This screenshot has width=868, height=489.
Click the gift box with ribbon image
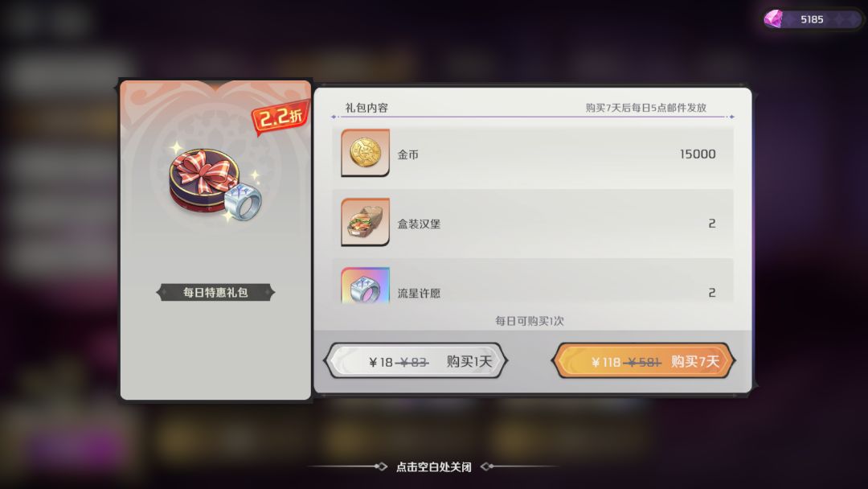point(203,179)
